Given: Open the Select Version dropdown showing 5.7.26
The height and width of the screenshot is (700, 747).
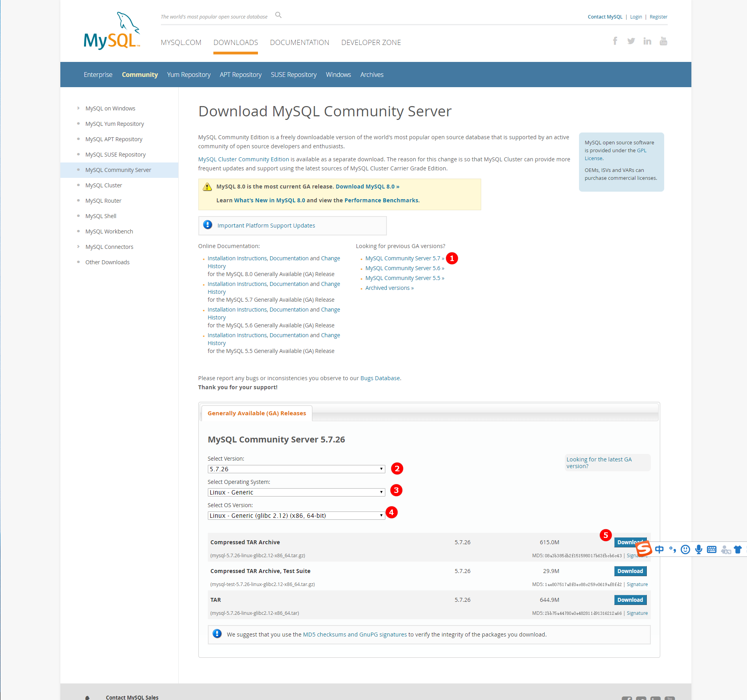Looking at the screenshot, I should coord(296,469).
